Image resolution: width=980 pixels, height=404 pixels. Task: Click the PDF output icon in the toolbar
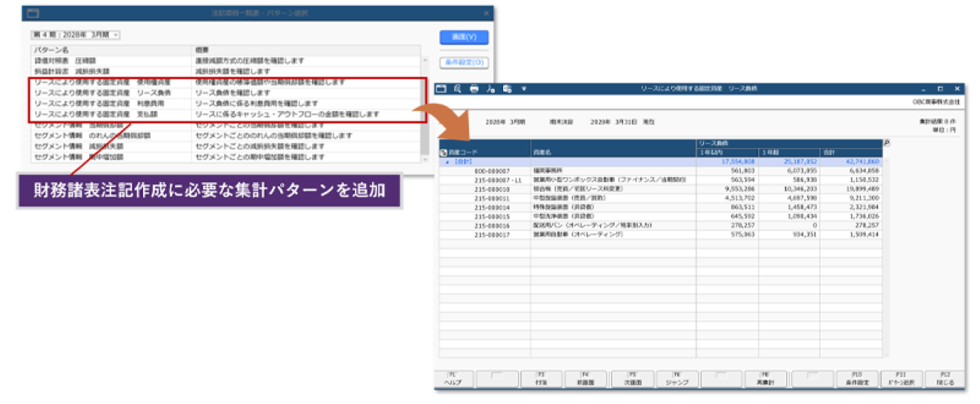pos(491,88)
